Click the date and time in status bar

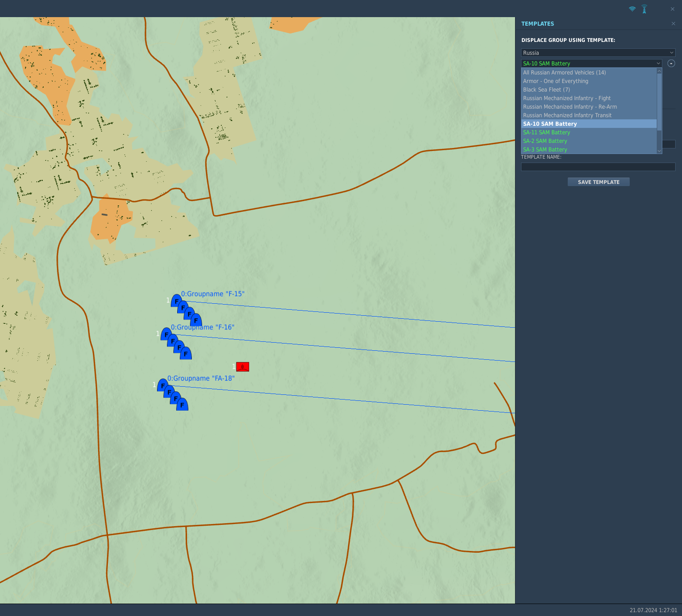(653, 610)
